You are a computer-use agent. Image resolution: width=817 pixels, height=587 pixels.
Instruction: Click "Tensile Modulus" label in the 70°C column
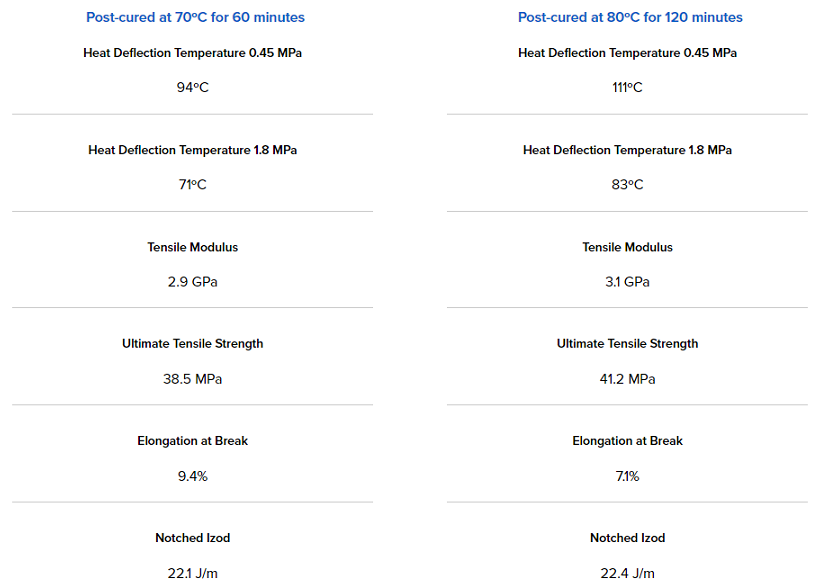[193, 247]
